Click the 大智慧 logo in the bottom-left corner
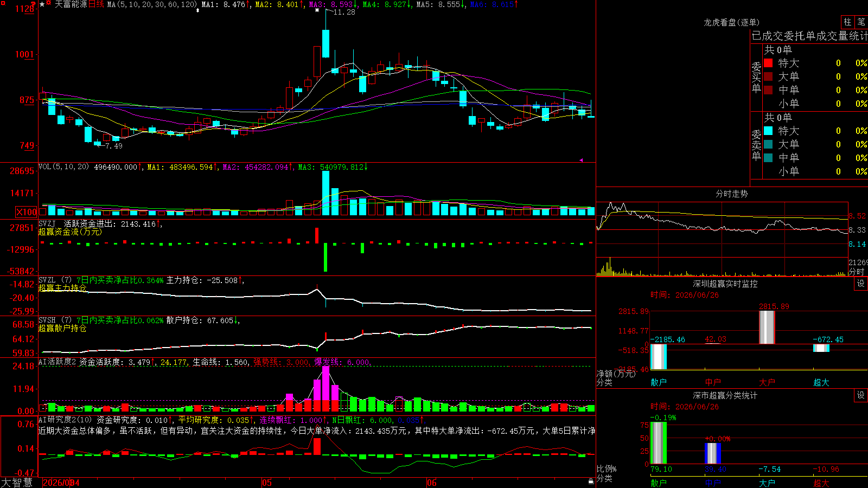868x488 pixels. coord(17,483)
